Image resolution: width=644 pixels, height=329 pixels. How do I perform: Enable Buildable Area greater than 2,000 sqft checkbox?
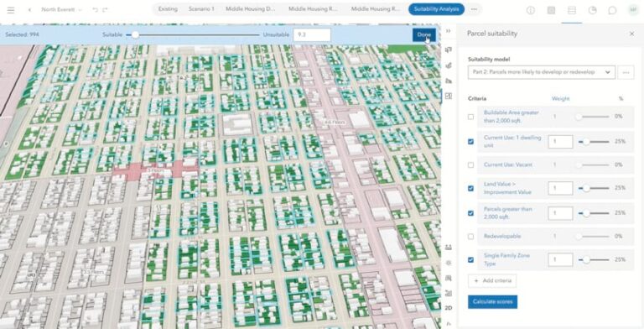pos(470,117)
